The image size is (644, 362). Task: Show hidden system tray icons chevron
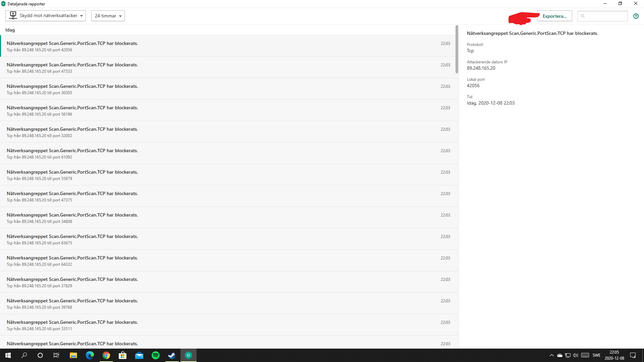coord(551,355)
